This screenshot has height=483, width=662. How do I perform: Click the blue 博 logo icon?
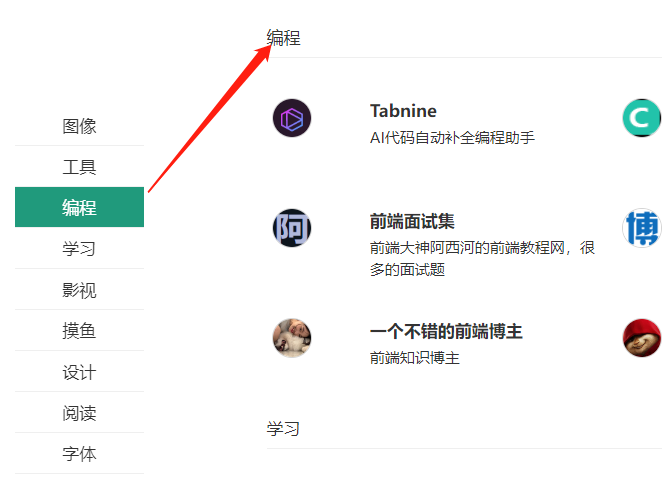point(641,228)
